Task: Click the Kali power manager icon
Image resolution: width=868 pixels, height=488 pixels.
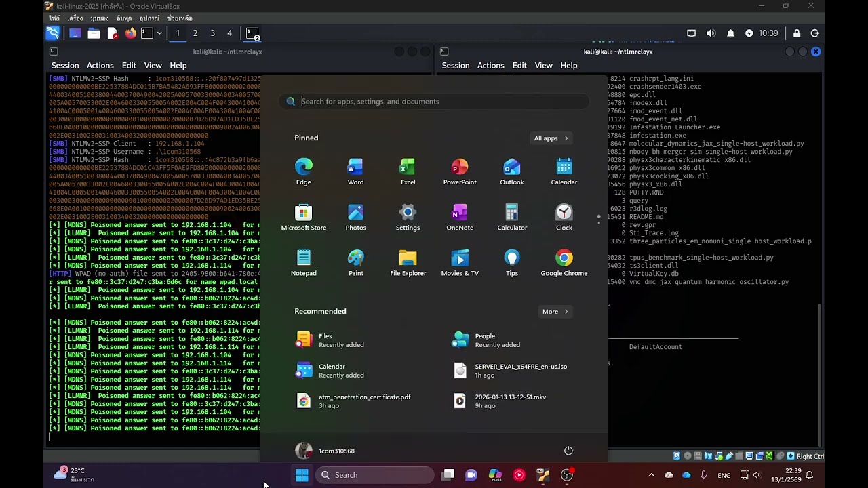Action: point(749,33)
